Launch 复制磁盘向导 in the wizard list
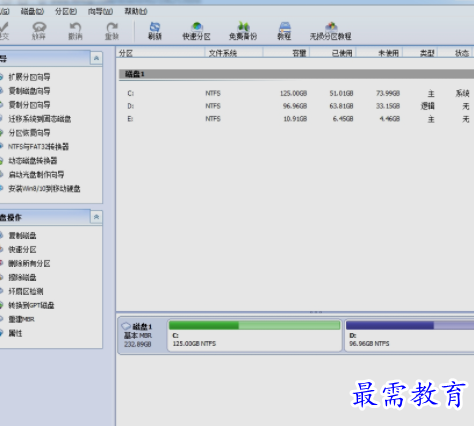 29,91
